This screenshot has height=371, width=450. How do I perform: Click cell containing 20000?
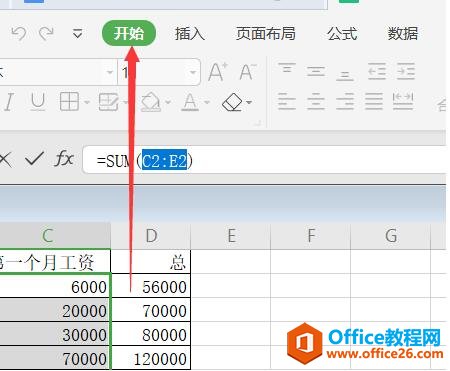(55, 310)
